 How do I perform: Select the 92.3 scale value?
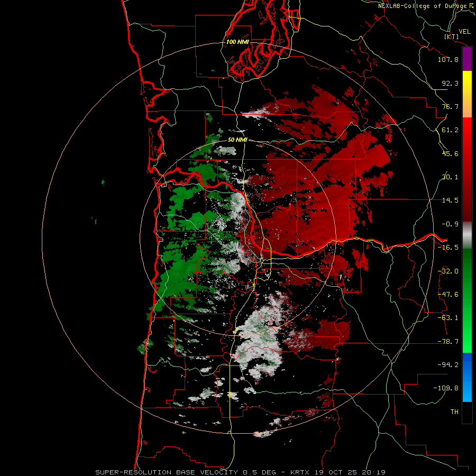(x=450, y=83)
